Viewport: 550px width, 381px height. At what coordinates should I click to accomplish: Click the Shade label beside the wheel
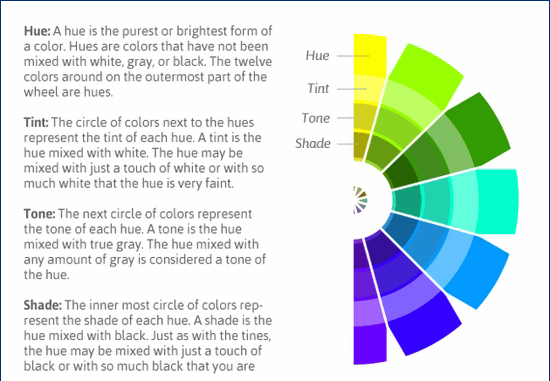(313, 143)
